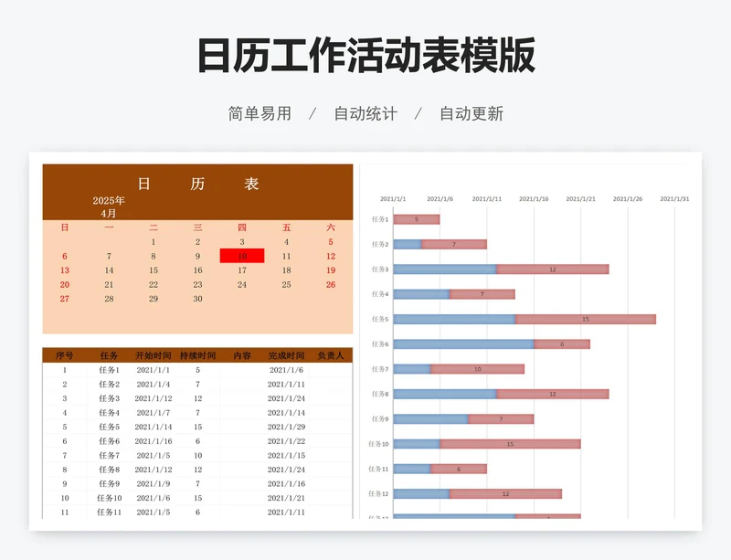Viewport: 731px width, 560px height.
Task: Select start date 2021/1/9 for 任务9
Action: [154, 483]
